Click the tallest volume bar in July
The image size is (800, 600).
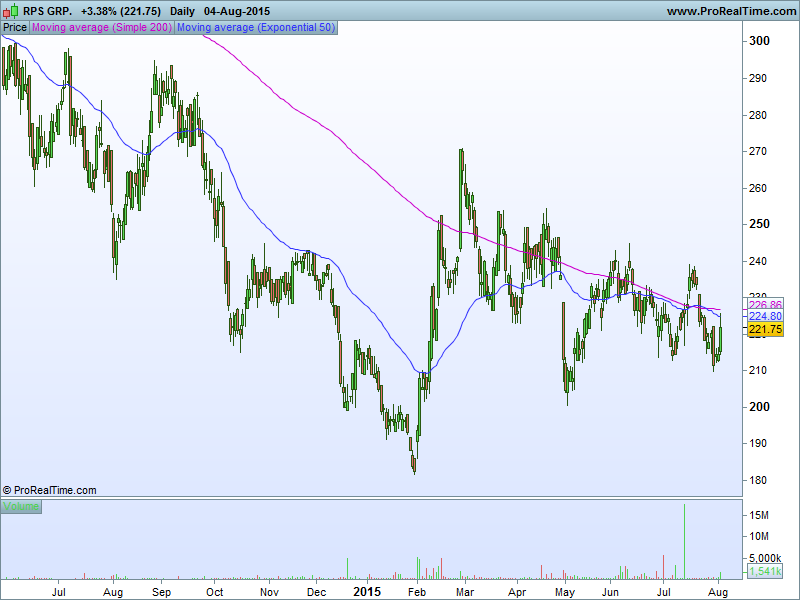pos(684,541)
